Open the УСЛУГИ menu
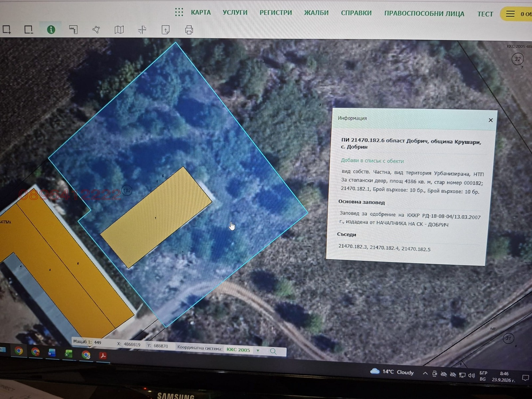532x399 pixels. tap(235, 13)
